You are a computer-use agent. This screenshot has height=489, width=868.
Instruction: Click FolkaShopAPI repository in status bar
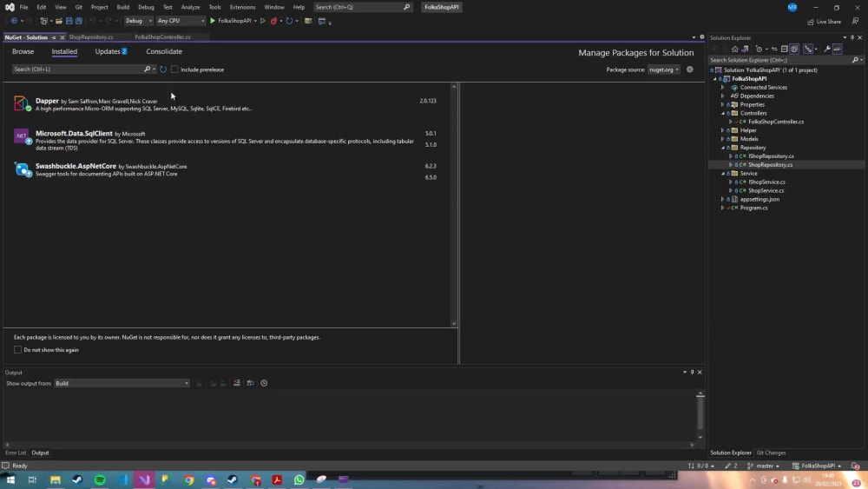[x=817, y=466]
